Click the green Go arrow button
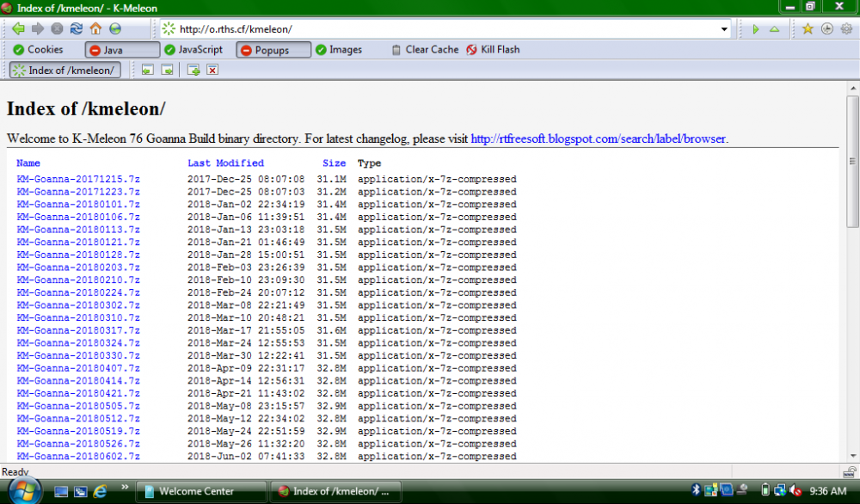This screenshot has width=860, height=504. [755, 28]
